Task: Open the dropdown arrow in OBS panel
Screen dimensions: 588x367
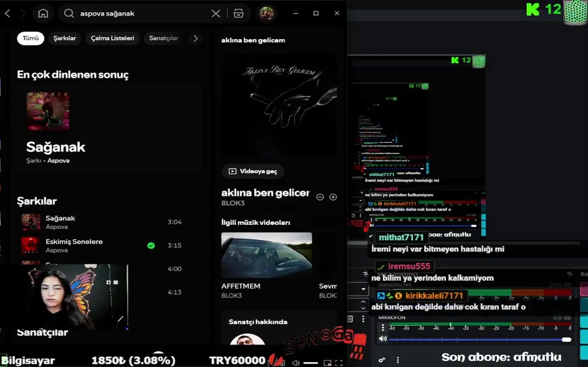Action: point(363,289)
